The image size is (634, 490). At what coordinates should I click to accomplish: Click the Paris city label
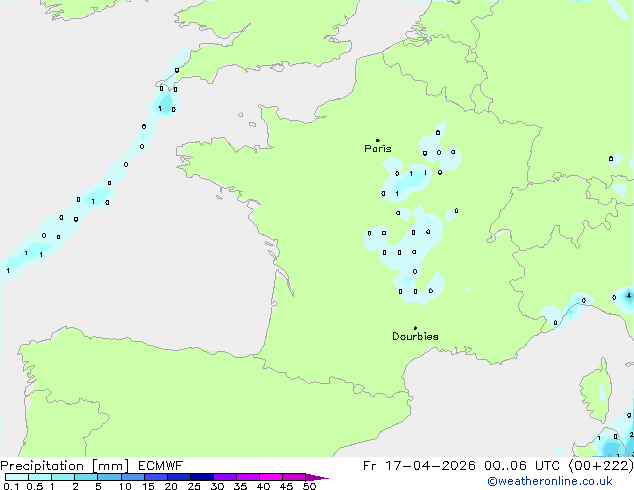[378, 149]
